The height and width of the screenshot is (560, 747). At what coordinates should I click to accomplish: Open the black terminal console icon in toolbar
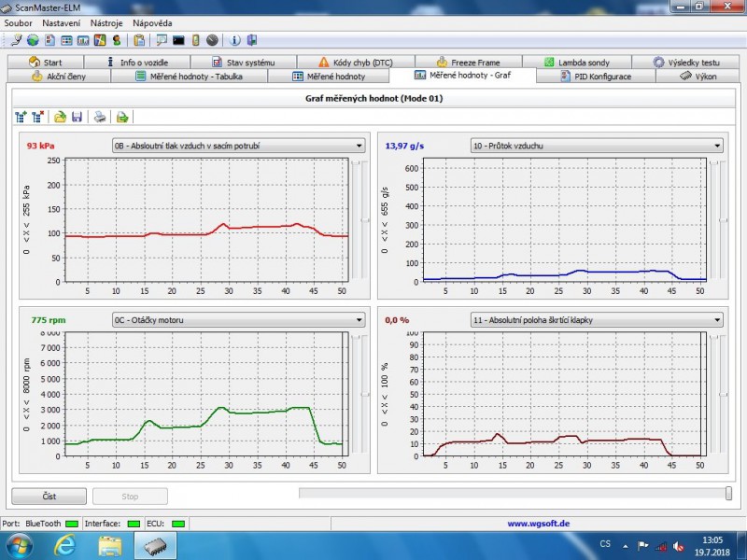[178, 40]
